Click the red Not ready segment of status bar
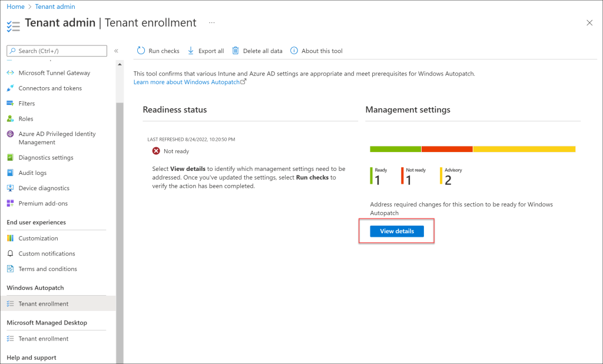 click(x=447, y=149)
